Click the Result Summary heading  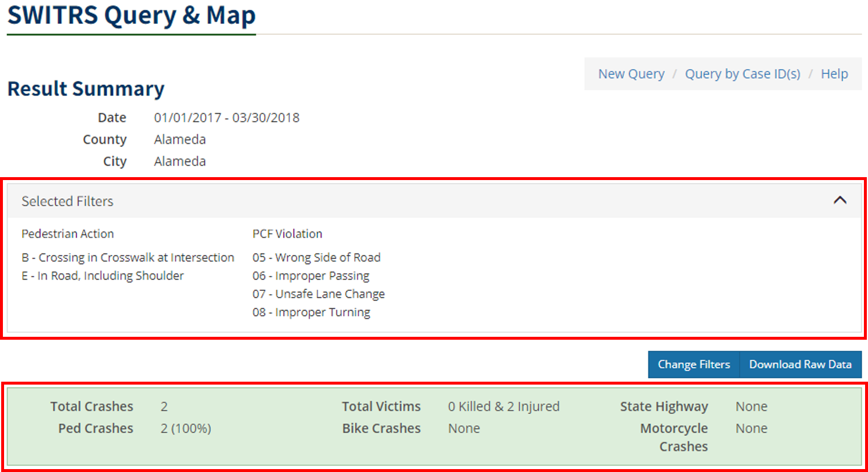(86, 89)
